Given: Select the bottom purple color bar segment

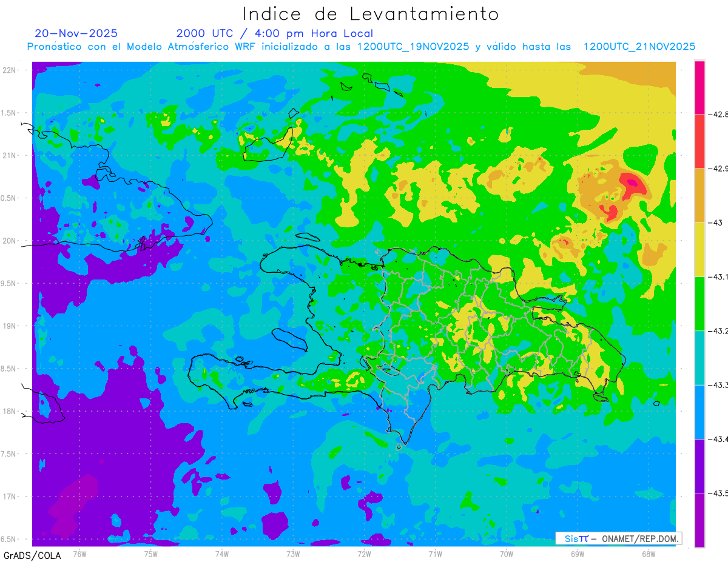Looking at the screenshot, I should coord(699,520).
